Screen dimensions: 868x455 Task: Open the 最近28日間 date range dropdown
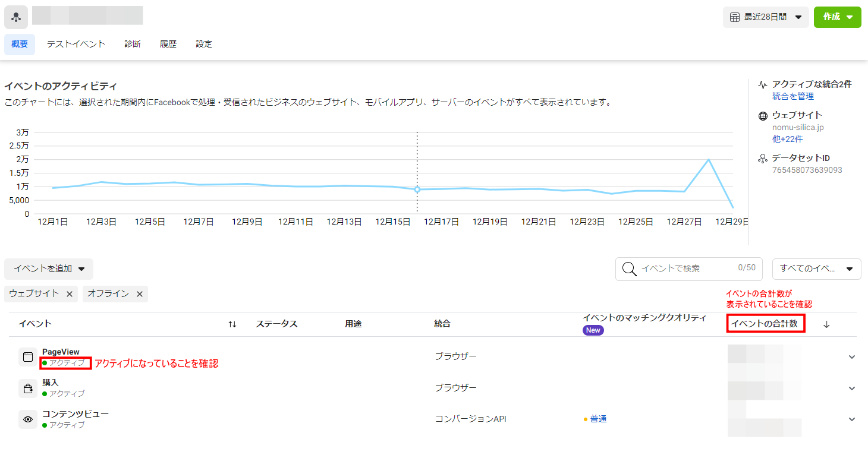coord(766,17)
